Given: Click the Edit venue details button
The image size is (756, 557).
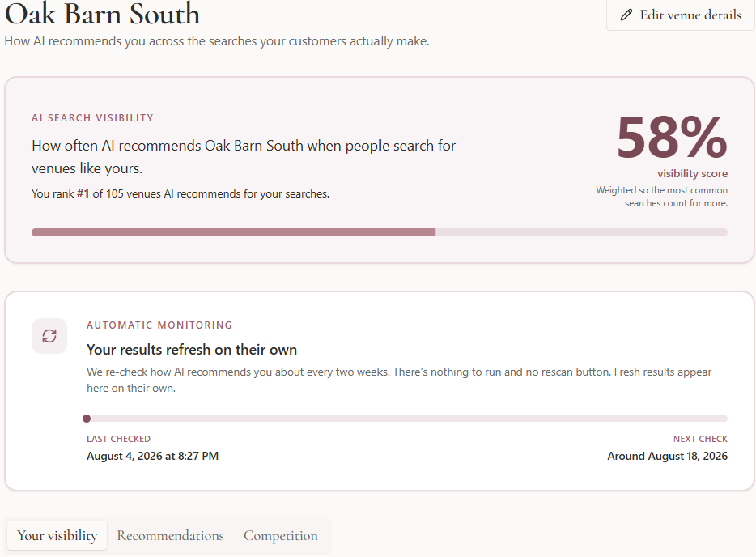Looking at the screenshot, I should (680, 15).
